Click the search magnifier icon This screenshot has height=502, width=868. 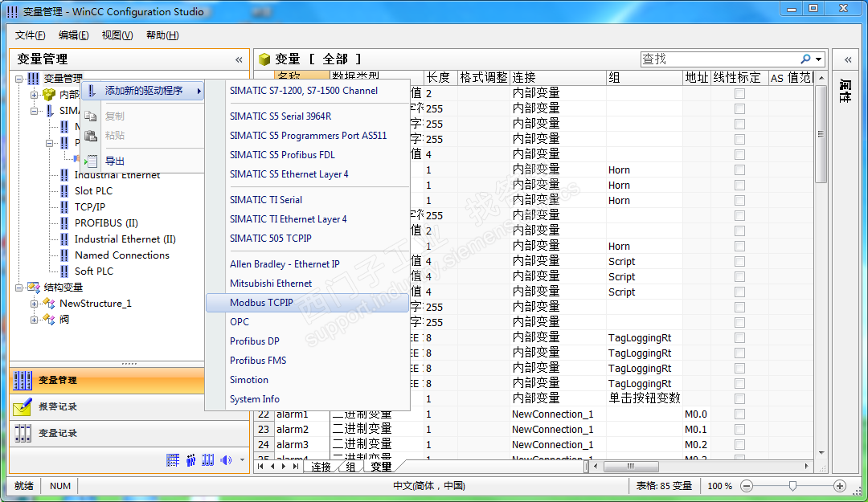click(x=805, y=59)
